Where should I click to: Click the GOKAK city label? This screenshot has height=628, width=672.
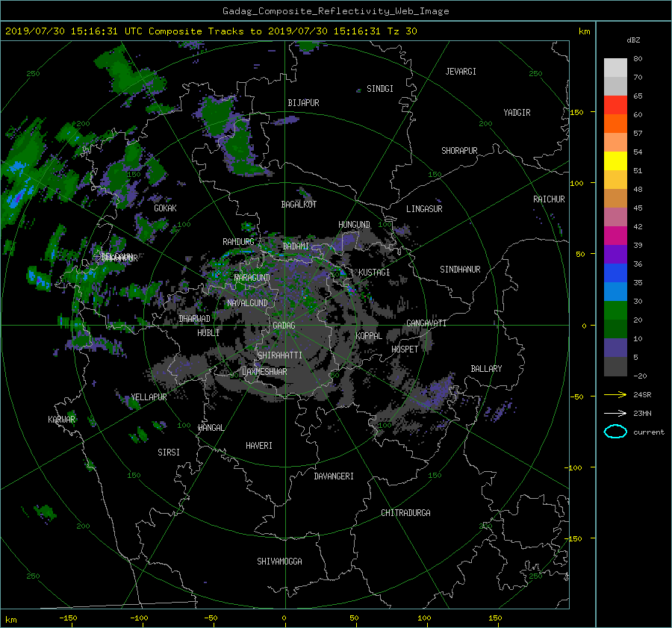pyautogui.click(x=166, y=208)
